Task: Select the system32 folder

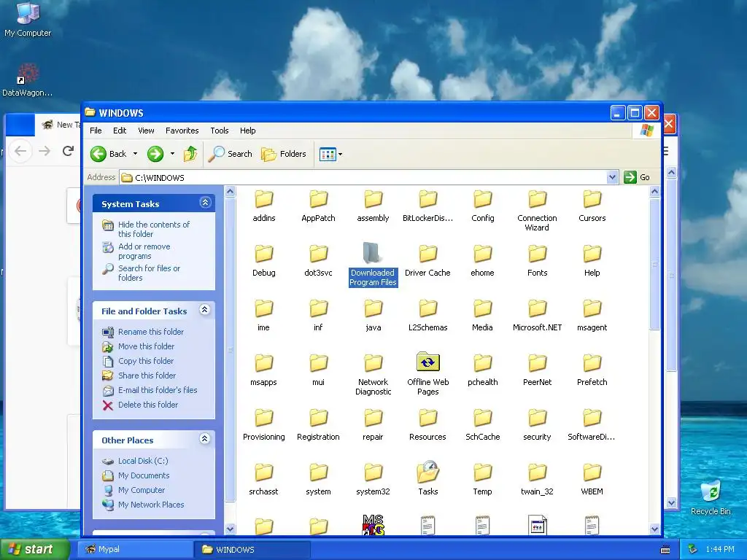Action: pyautogui.click(x=373, y=480)
